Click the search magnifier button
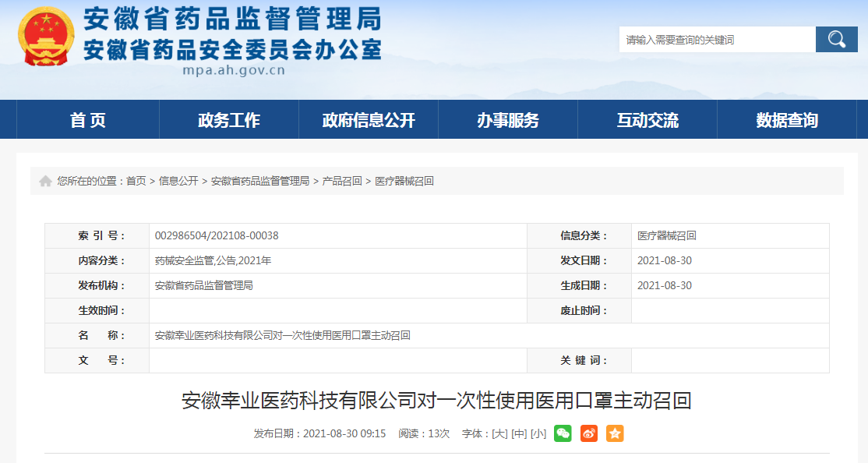 pyautogui.click(x=837, y=39)
